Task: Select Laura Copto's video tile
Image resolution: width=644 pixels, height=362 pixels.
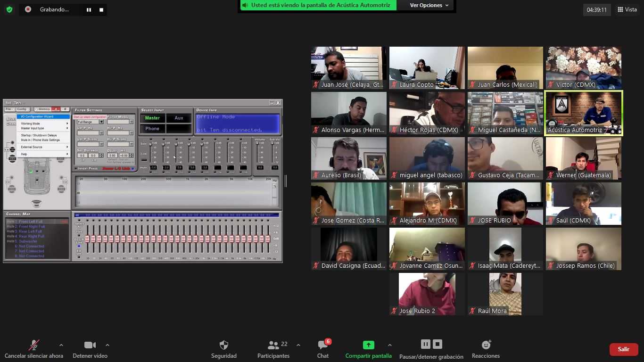Action: (x=427, y=68)
